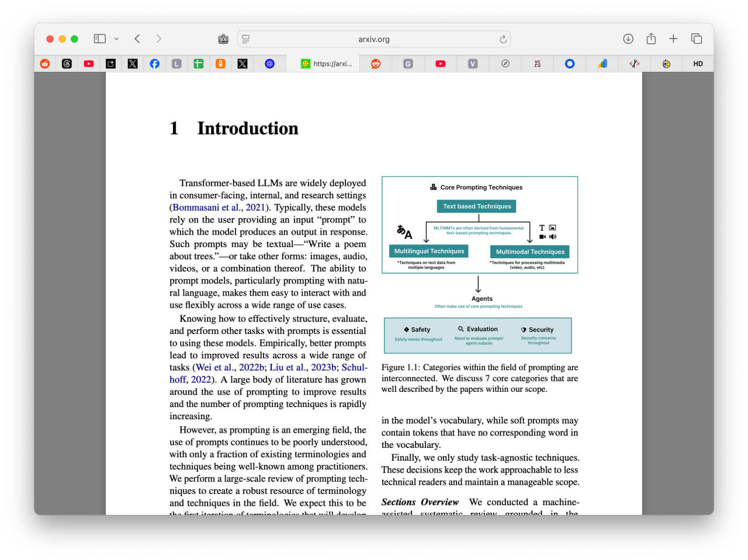Click the Figure 1.1 prompting categories diagram
The height and width of the screenshot is (560, 748).
click(480, 265)
